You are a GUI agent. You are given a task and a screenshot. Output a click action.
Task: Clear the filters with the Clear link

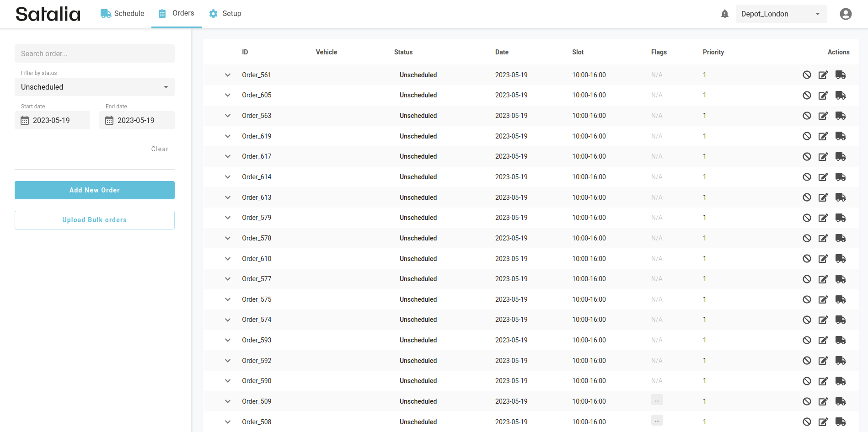pos(160,149)
